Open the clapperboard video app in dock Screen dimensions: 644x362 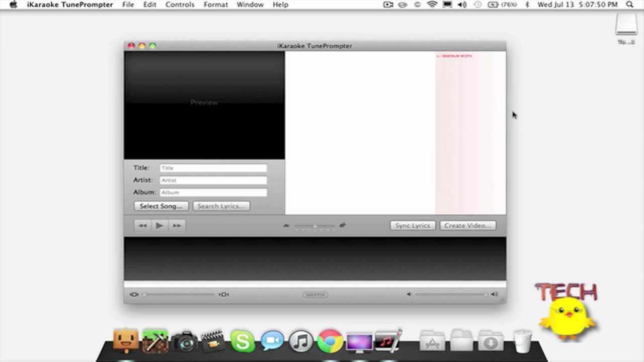[213, 341]
